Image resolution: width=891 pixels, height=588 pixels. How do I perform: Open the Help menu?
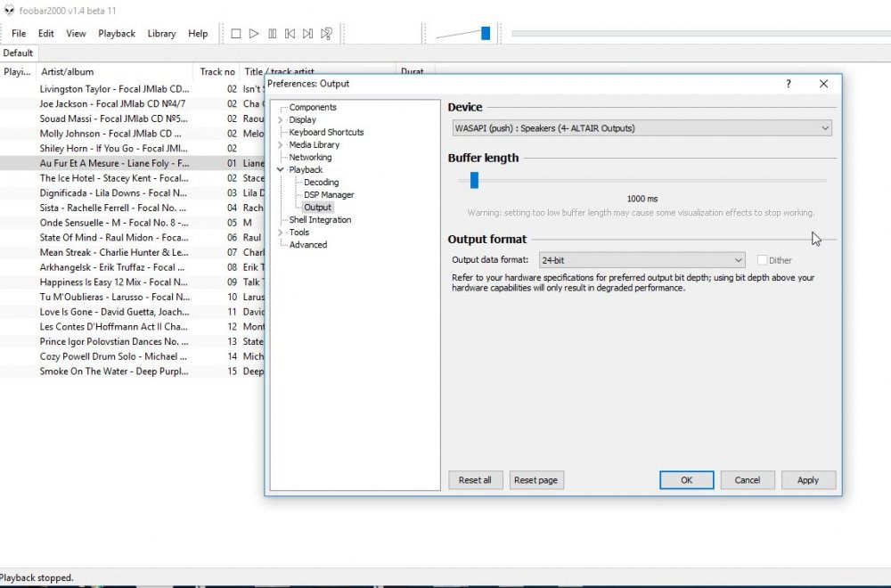198,34
